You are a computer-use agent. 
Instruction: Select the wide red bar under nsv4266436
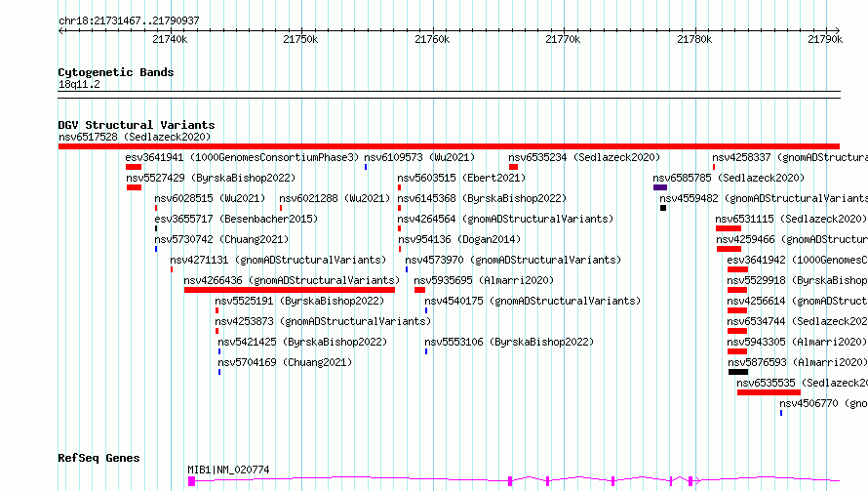coord(290,290)
